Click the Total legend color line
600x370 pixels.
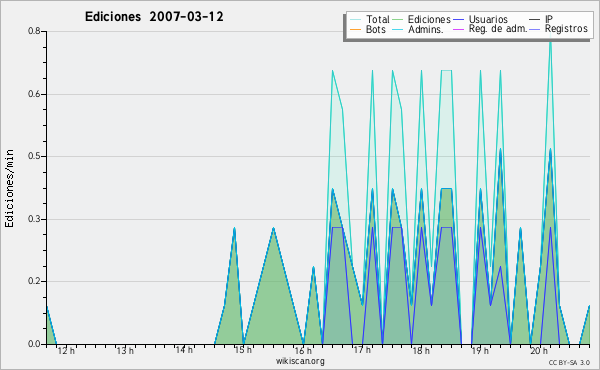355,20
